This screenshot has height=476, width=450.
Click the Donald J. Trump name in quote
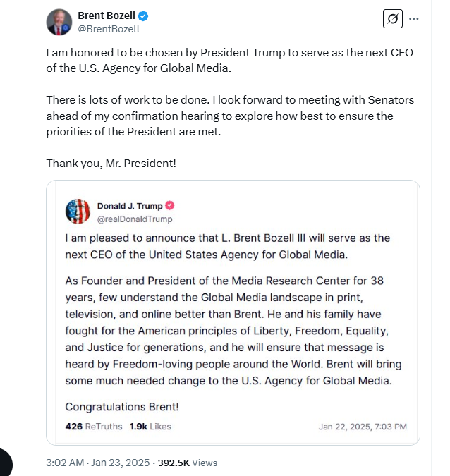point(130,206)
